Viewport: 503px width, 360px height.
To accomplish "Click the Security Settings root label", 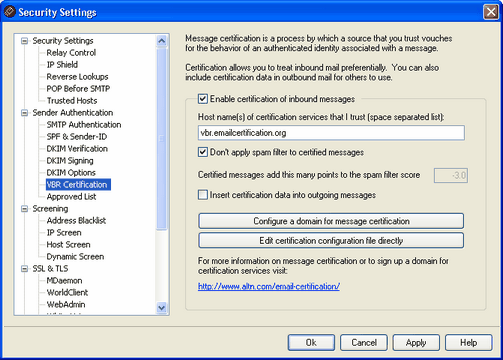I will click(x=63, y=41).
